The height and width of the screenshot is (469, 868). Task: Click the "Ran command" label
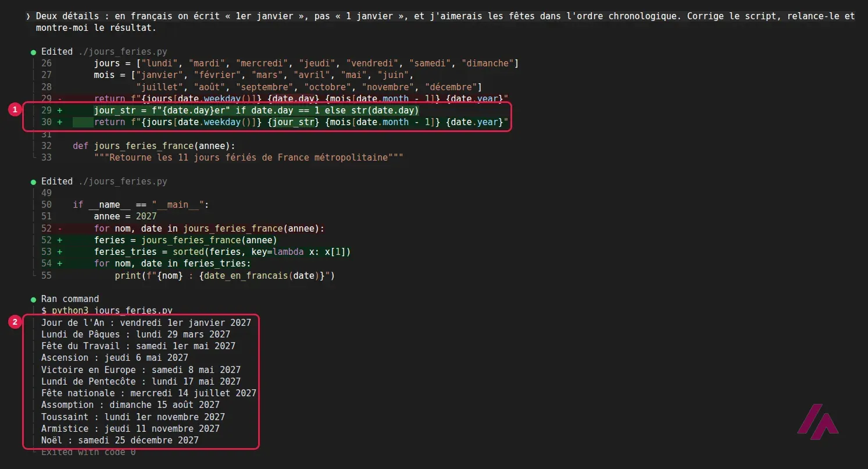click(x=70, y=299)
